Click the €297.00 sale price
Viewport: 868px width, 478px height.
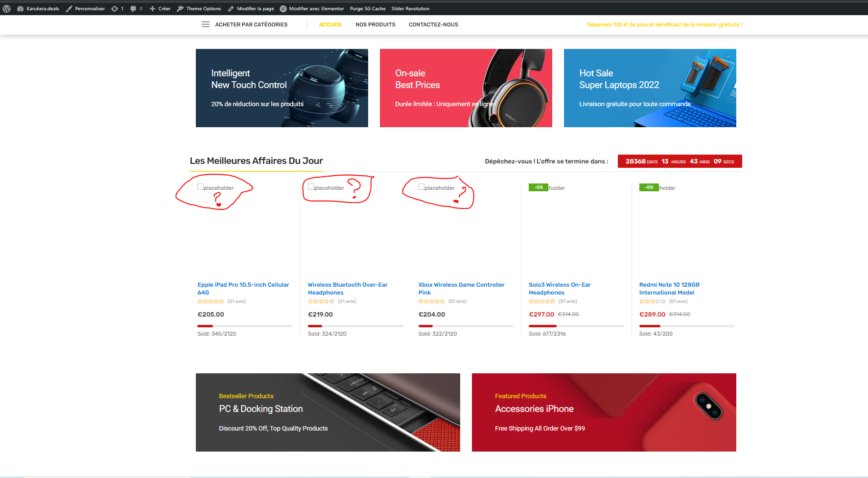tap(541, 315)
